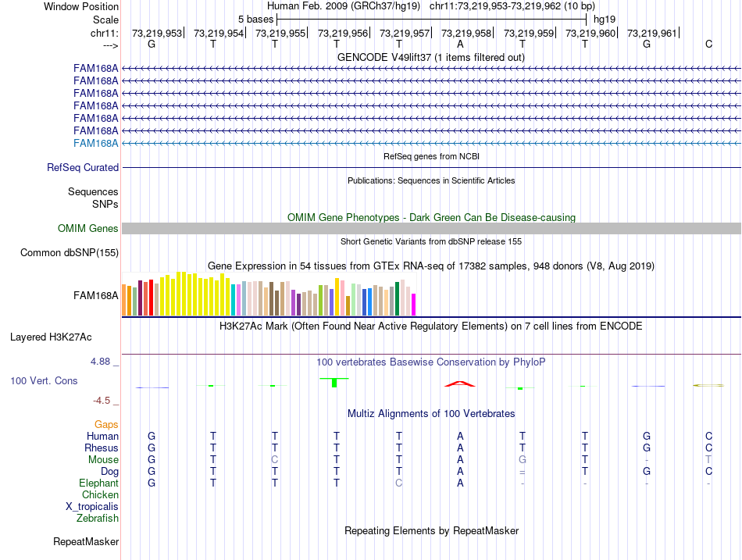Click the 5 bases scale bar
Image resolution: width=742 pixels, height=560 pixels.
431,18
